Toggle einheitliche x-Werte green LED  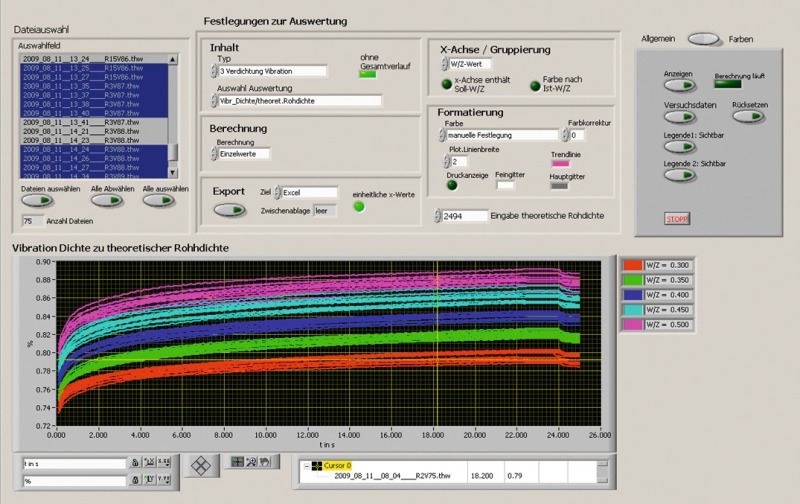click(x=359, y=207)
